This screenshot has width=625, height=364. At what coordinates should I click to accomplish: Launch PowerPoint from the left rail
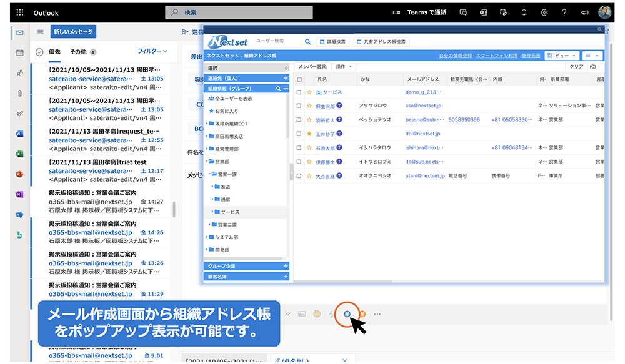(20, 174)
